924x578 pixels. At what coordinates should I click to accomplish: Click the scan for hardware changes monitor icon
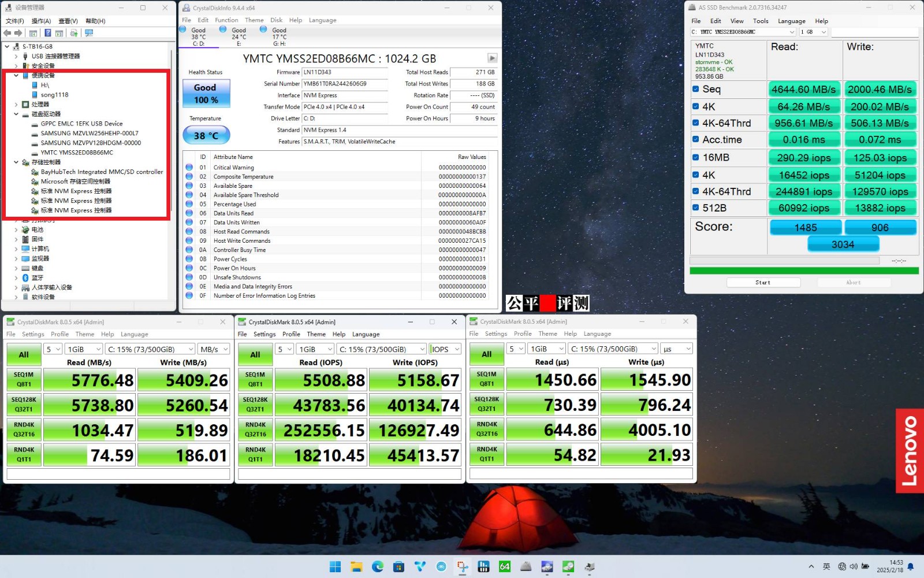(89, 33)
